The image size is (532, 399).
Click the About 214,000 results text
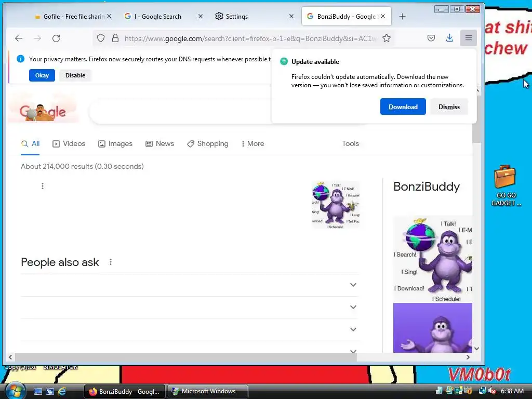click(82, 166)
